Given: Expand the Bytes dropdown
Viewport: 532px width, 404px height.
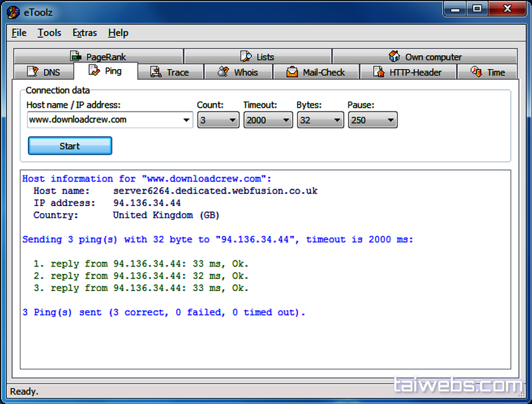Looking at the screenshot, I should tap(336, 120).
